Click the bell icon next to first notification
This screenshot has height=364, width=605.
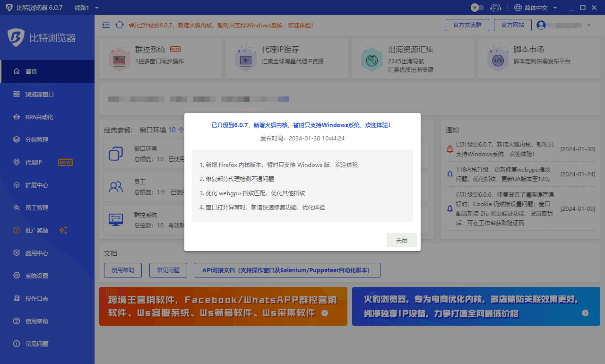click(449, 149)
